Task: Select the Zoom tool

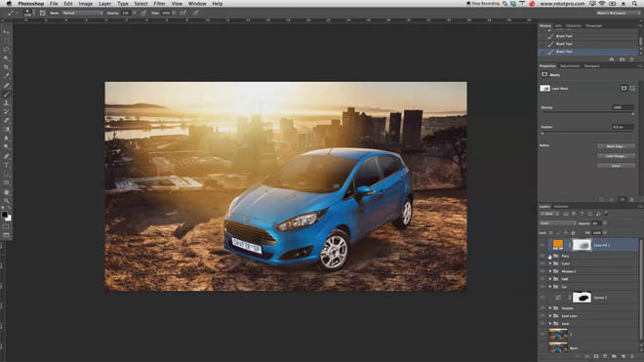Action: coord(6,201)
